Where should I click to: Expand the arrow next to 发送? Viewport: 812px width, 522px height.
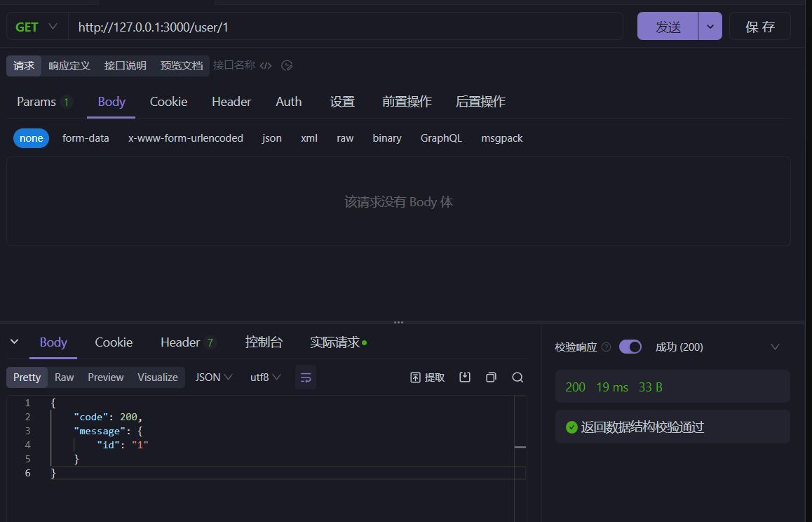tap(710, 27)
